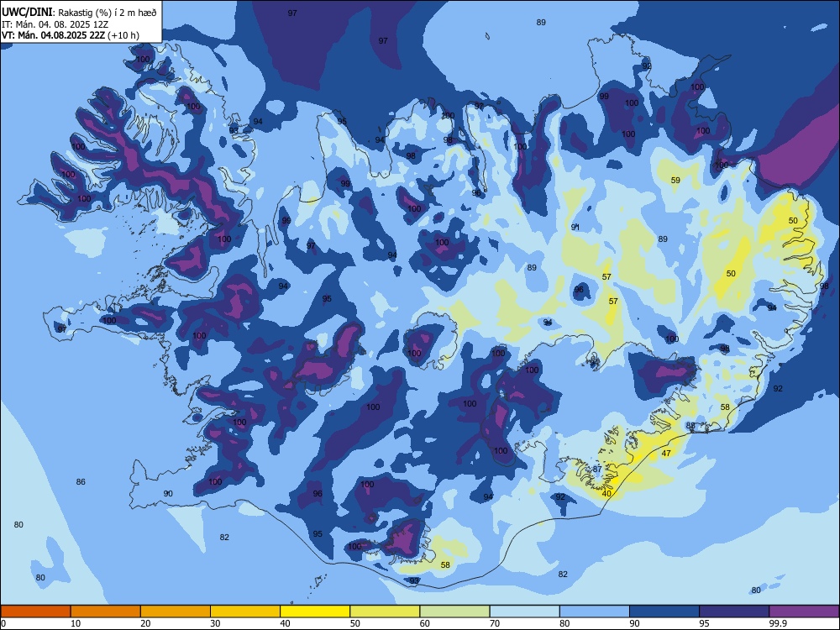Click the '88' humidity value on the map
840x630 pixels.
[690, 426]
